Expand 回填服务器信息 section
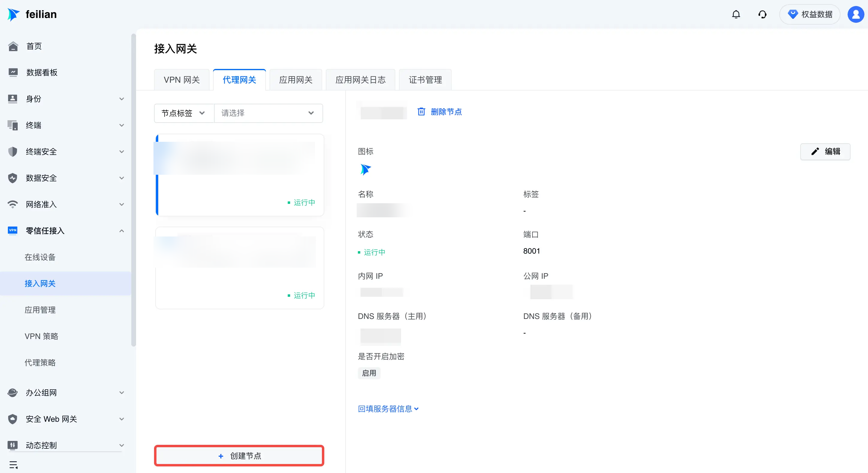 (388, 409)
